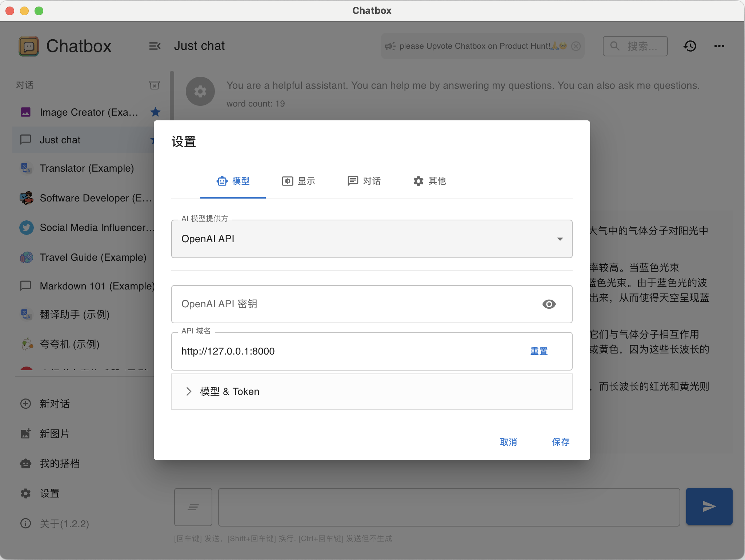
Task: Click the 新对话 plus icon
Action: (x=25, y=404)
